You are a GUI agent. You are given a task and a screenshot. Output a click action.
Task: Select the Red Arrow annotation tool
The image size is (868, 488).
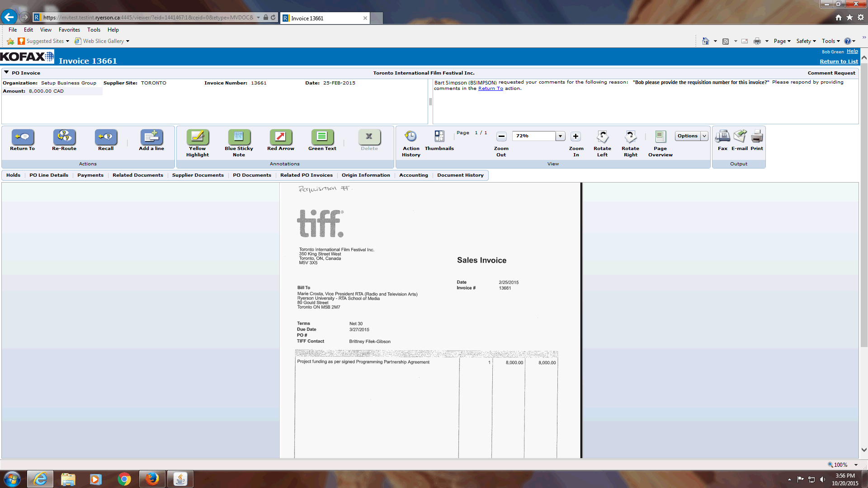280,137
